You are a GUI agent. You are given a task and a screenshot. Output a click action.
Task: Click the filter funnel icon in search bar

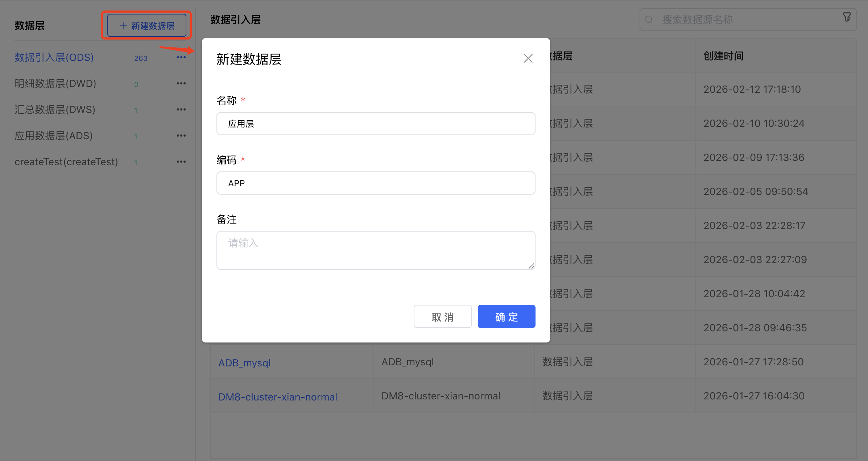point(847,17)
